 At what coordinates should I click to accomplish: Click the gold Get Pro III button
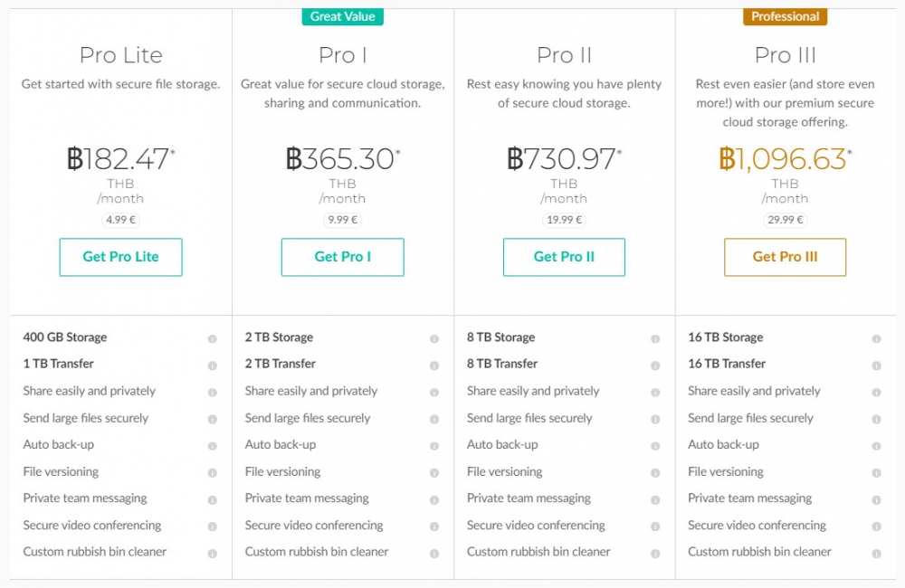[x=785, y=257]
